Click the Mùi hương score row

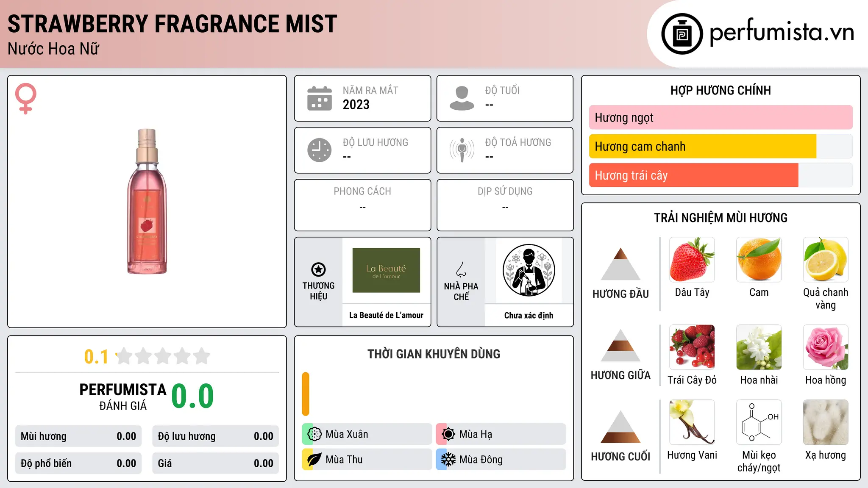[78, 436]
